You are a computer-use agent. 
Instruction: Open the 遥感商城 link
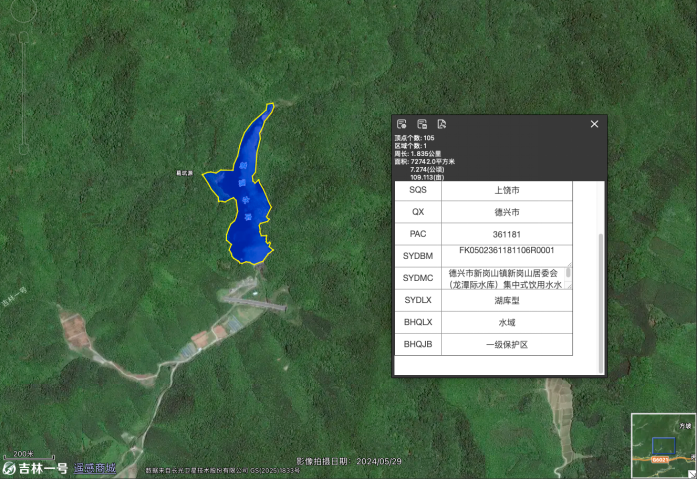coord(95,468)
